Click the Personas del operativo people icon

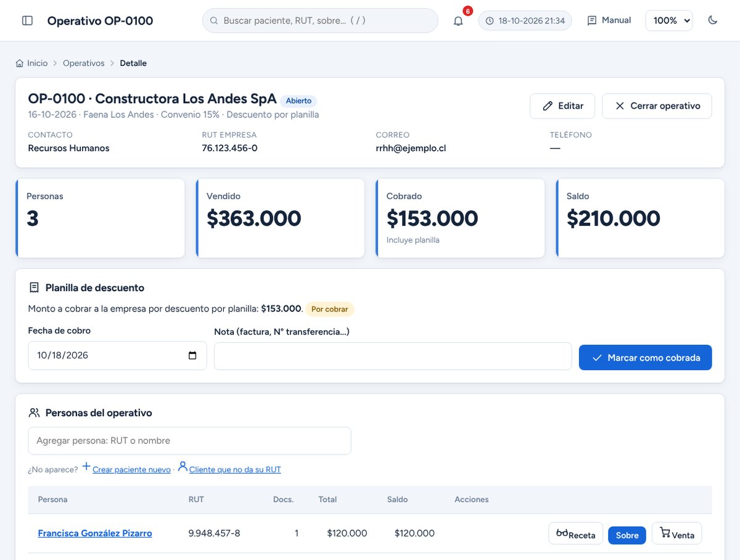tap(34, 413)
